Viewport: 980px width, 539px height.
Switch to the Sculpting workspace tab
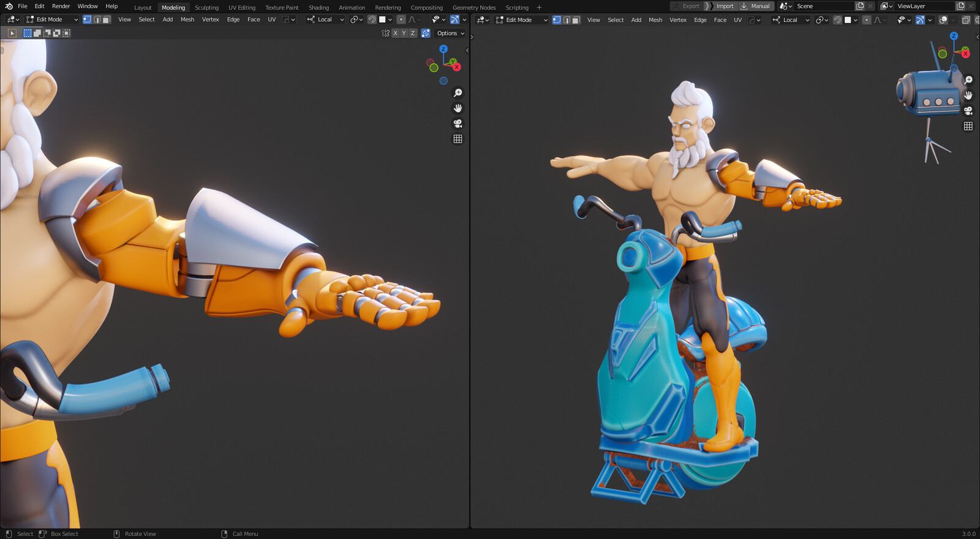[206, 7]
